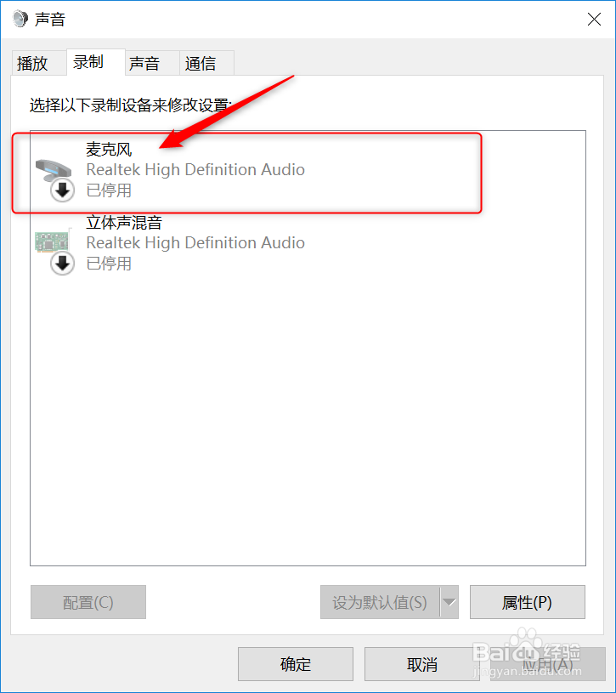
Task: Select the 立体声混音 sound card icon
Action: pyautogui.click(x=52, y=241)
